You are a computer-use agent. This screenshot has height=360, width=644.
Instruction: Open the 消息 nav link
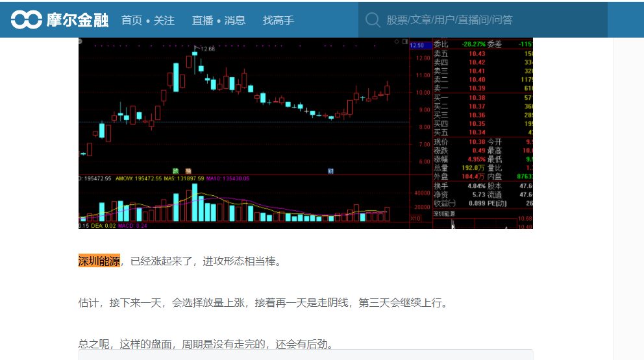point(235,20)
